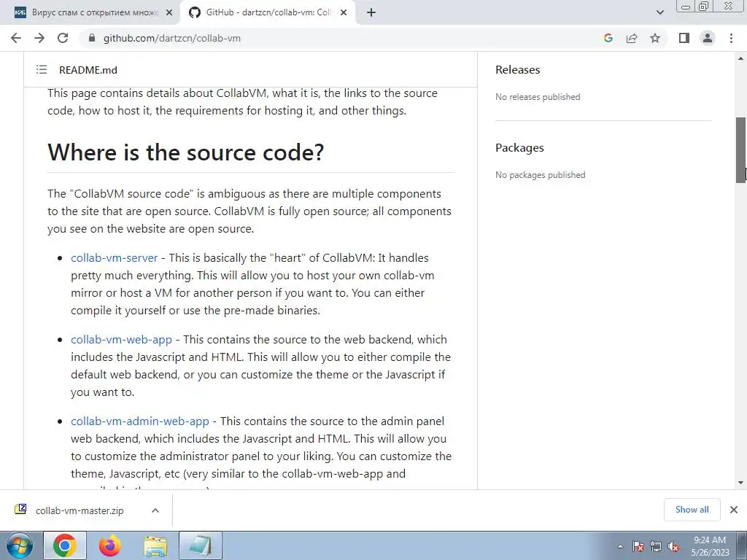Expand the tab search chevron
The image size is (747, 560).
click(659, 13)
